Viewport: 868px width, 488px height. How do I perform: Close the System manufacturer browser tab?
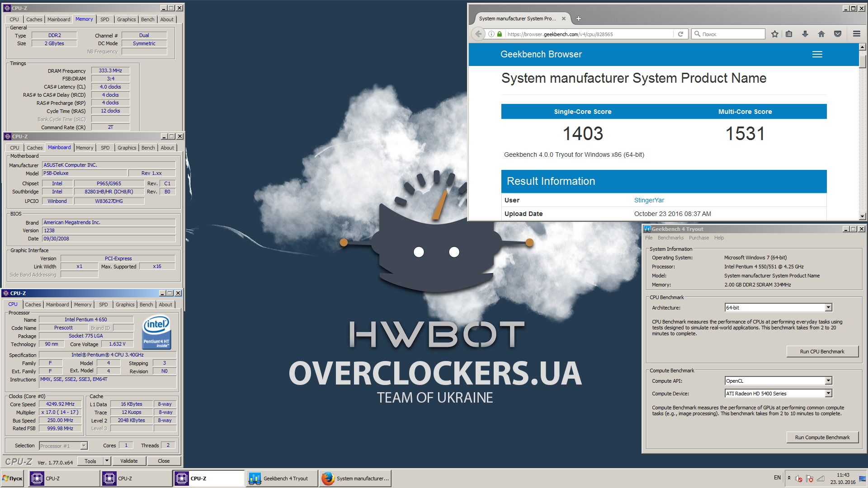[x=564, y=19]
